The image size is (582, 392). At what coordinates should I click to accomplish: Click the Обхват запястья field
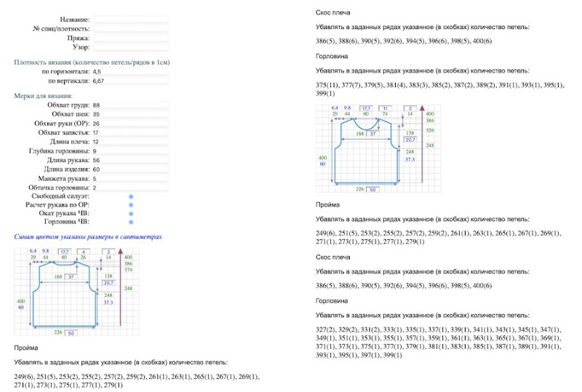coord(130,133)
